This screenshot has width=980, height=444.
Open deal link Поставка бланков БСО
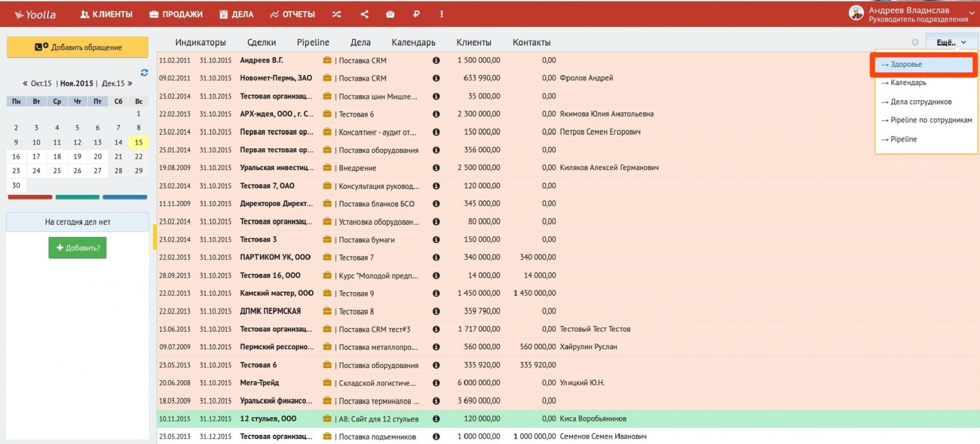click(377, 204)
